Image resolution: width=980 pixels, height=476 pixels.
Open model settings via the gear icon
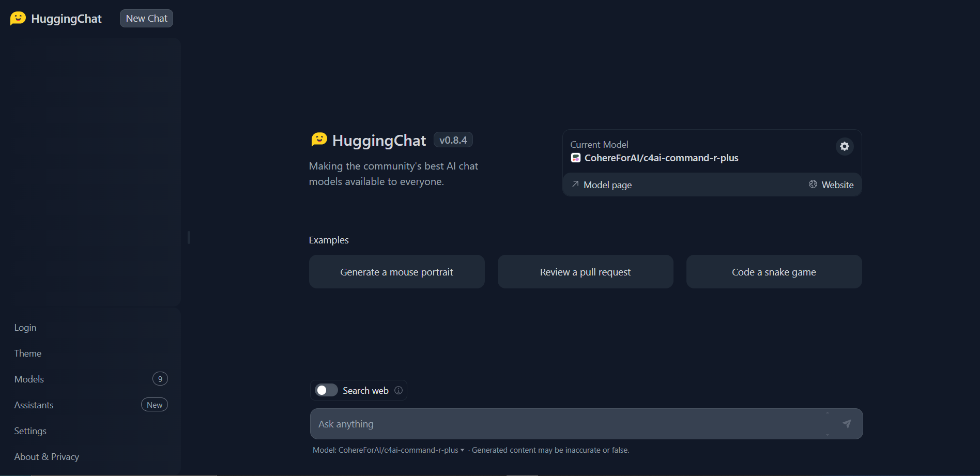844,146
